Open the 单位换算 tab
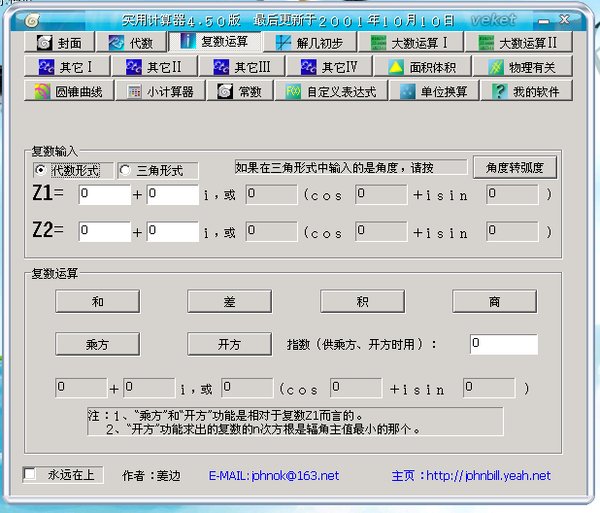This screenshot has width=600, height=513. coord(434,91)
